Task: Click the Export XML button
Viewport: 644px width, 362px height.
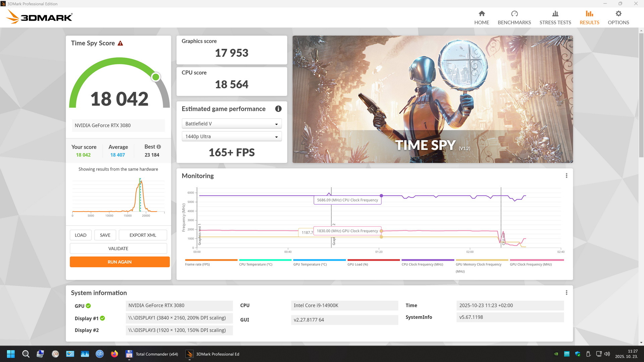Action: pyautogui.click(x=143, y=235)
